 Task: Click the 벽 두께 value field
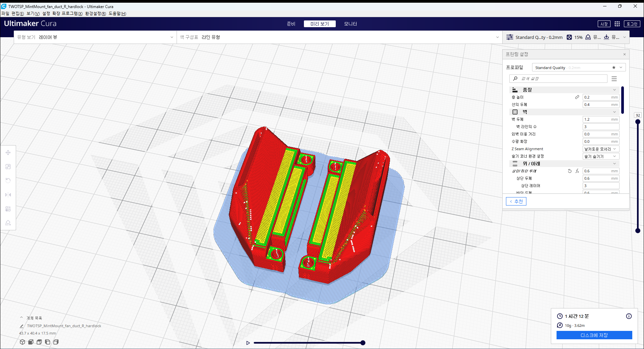[601, 119]
